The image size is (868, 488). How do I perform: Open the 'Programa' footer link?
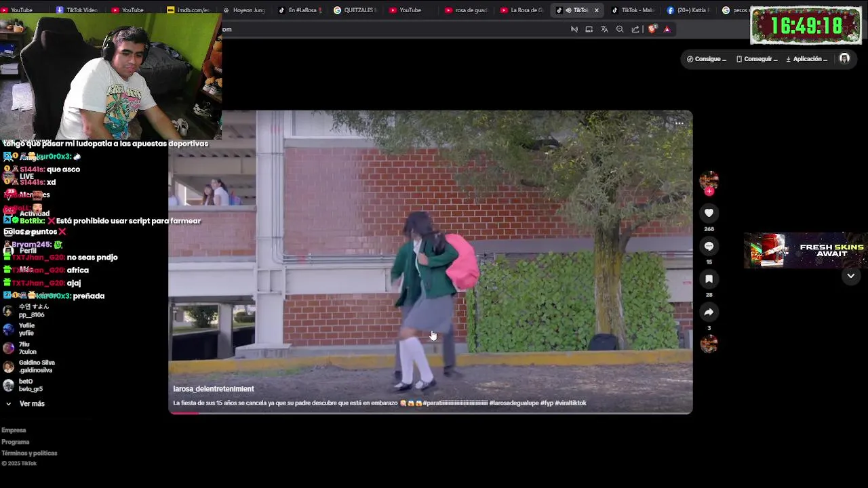tap(16, 442)
